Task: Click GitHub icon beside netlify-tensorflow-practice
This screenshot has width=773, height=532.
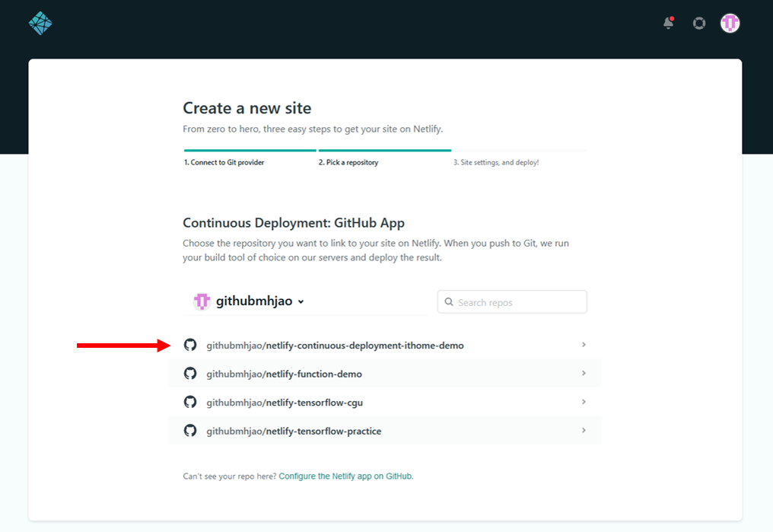Action: click(190, 431)
